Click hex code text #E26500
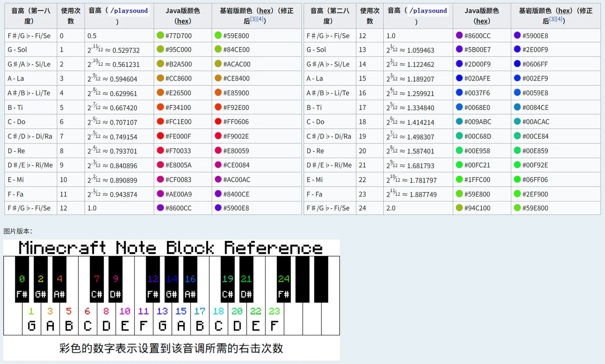 (x=178, y=93)
